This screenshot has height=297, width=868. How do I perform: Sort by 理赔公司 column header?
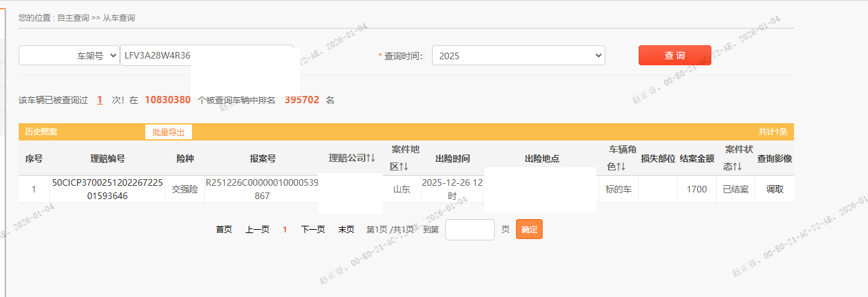[352, 158]
